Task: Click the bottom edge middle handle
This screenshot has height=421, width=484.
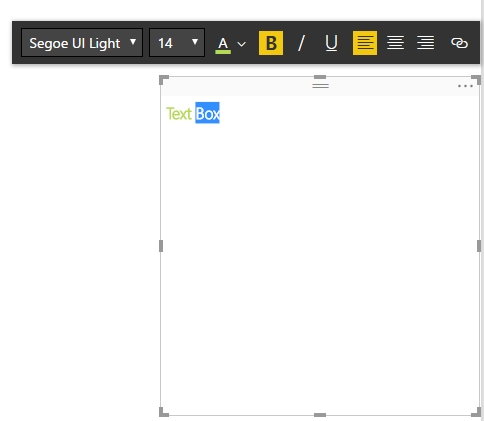Action: coord(320,415)
